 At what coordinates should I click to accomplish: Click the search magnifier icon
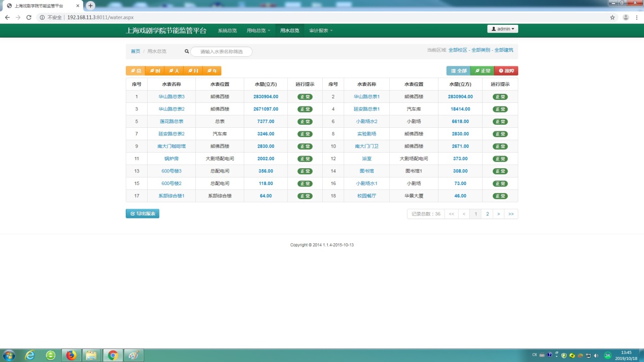pos(186,52)
